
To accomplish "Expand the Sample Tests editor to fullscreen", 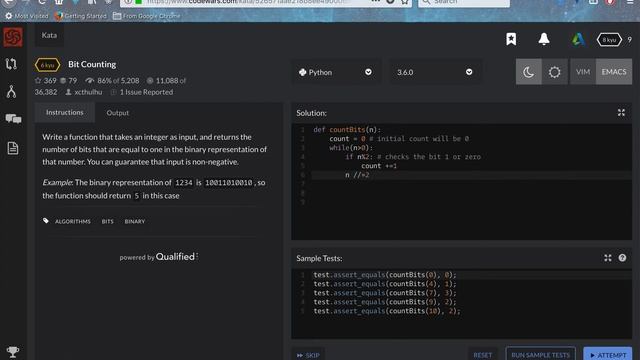I will pyautogui.click(x=608, y=258).
